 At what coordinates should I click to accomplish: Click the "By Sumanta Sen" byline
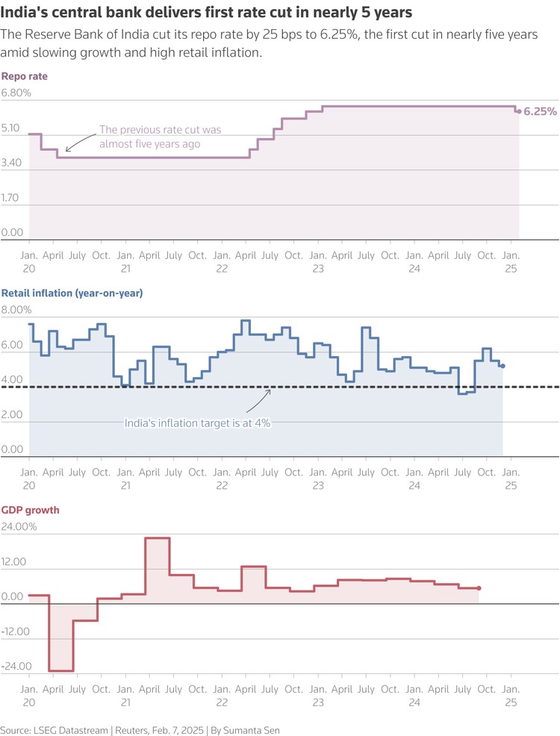pyautogui.click(x=246, y=729)
